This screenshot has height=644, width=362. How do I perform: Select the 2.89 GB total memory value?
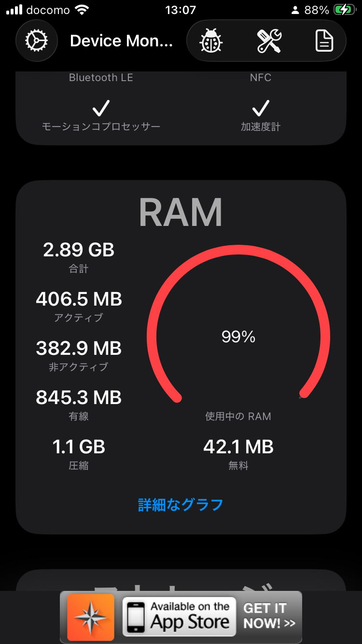click(x=79, y=250)
